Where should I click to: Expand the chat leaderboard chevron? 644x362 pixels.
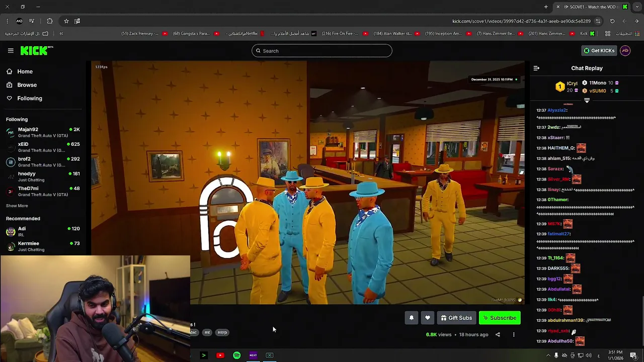587,101
